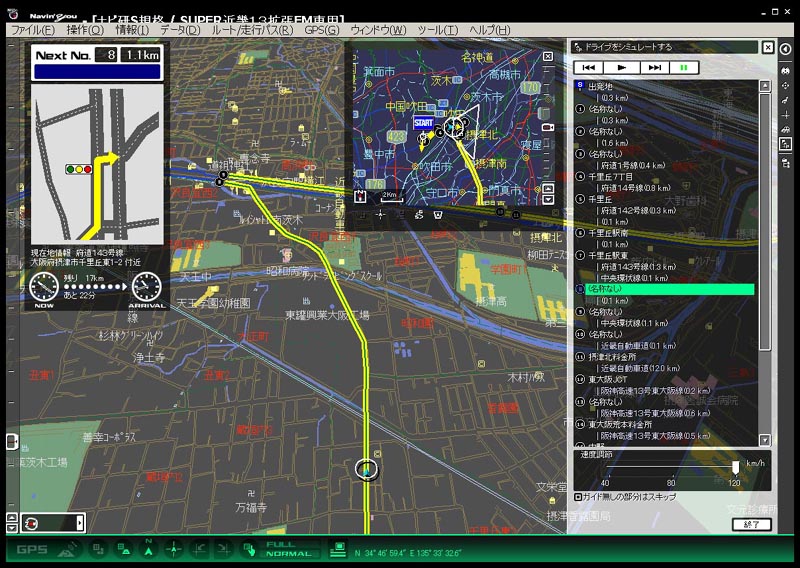Open the 情報(I) menu
Viewport: 800px width, 568px height.
point(132,30)
